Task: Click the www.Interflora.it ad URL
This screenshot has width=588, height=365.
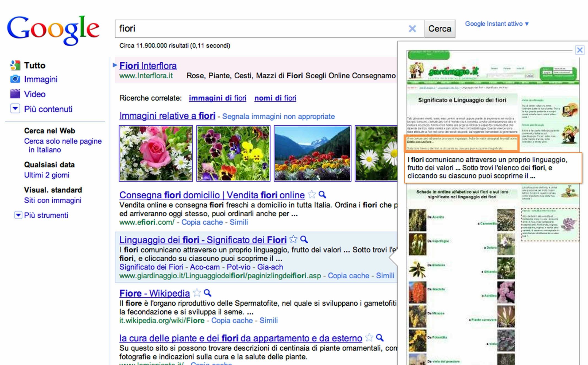Action: (x=146, y=76)
